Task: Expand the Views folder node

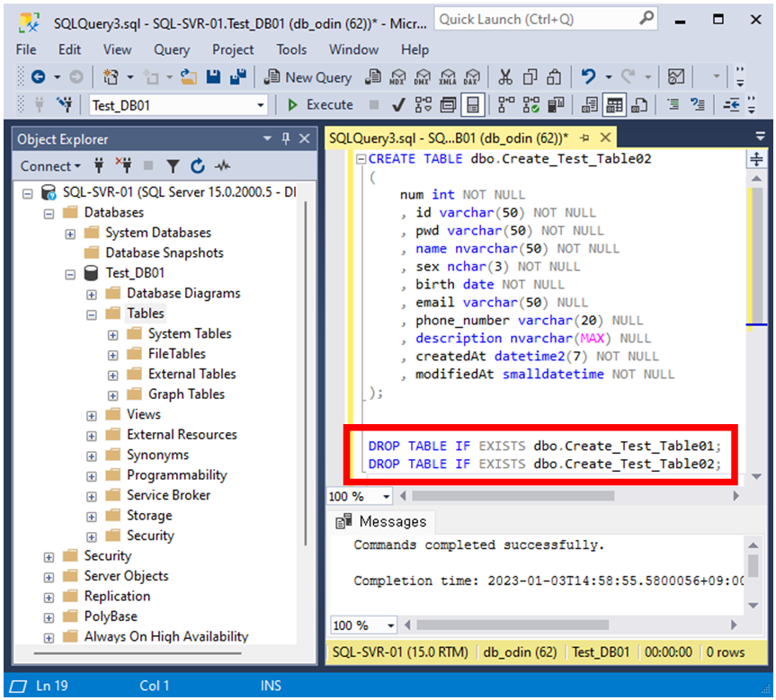Action: coord(92,415)
